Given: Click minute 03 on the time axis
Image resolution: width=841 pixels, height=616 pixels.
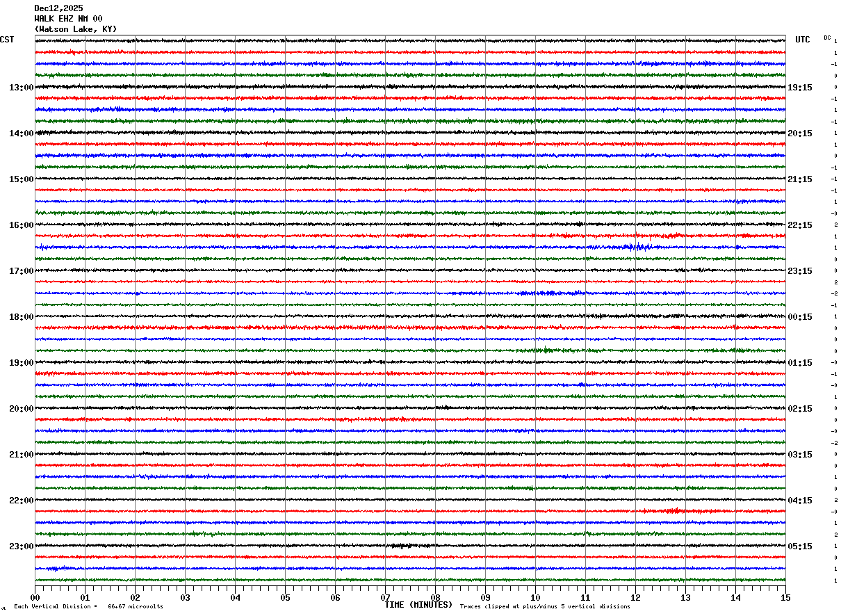Looking at the screenshot, I should point(185,597).
